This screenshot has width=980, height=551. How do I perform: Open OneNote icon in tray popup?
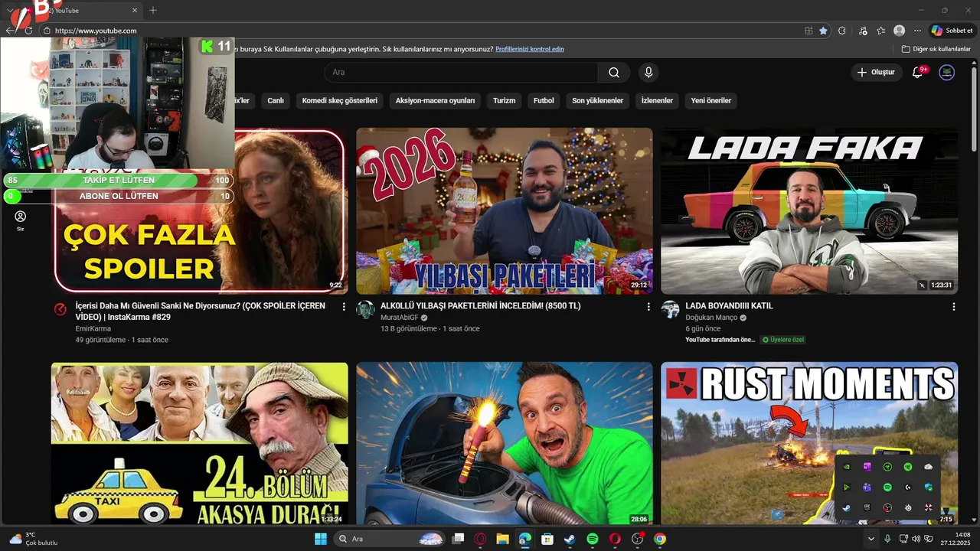coord(867,467)
